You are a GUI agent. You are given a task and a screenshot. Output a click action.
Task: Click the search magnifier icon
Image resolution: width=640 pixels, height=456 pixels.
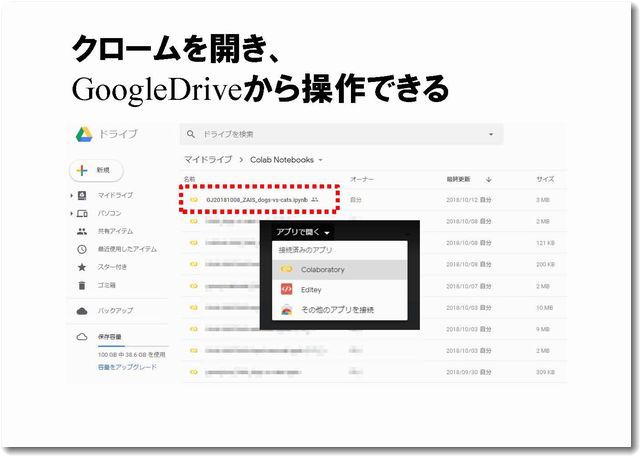point(191,134)
